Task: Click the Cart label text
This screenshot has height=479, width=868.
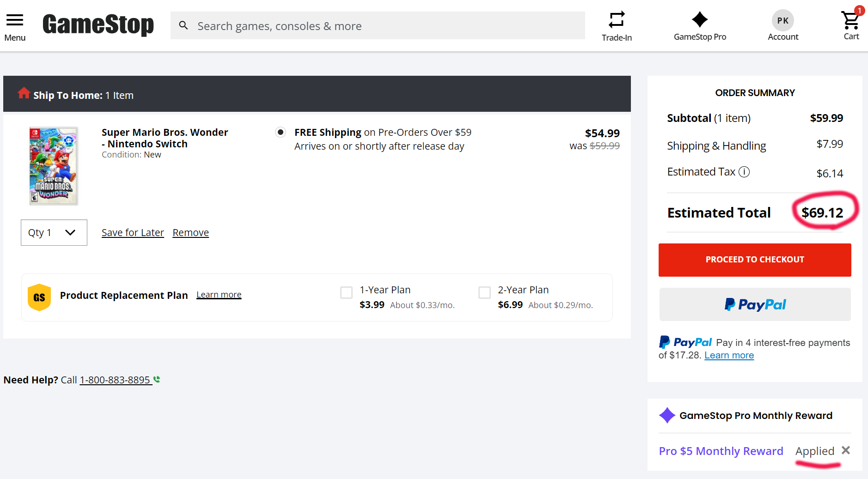Action: pyautogui.click(x=851, y=36)
